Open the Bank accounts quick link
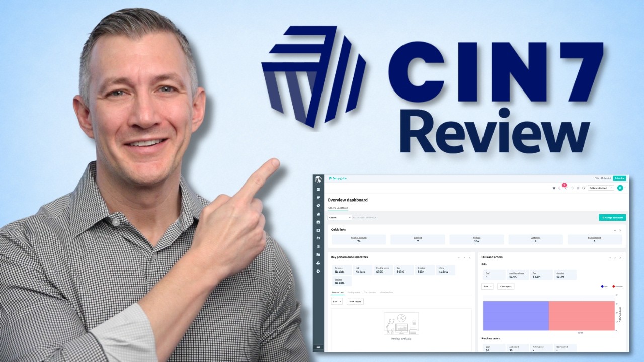 (595, 239)
